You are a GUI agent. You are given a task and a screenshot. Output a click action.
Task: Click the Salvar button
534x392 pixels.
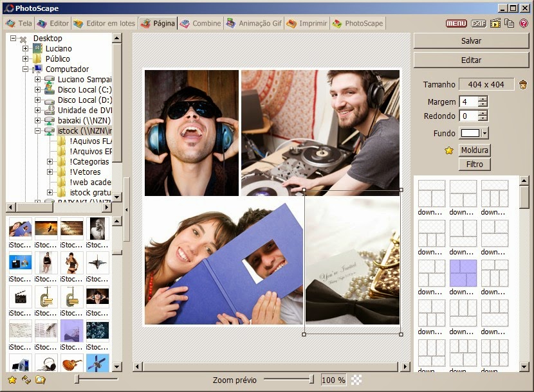[x=471, y=41]
